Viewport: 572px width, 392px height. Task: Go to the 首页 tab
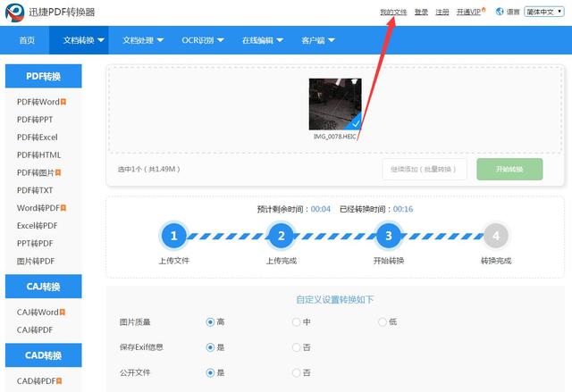click(27, 40)
